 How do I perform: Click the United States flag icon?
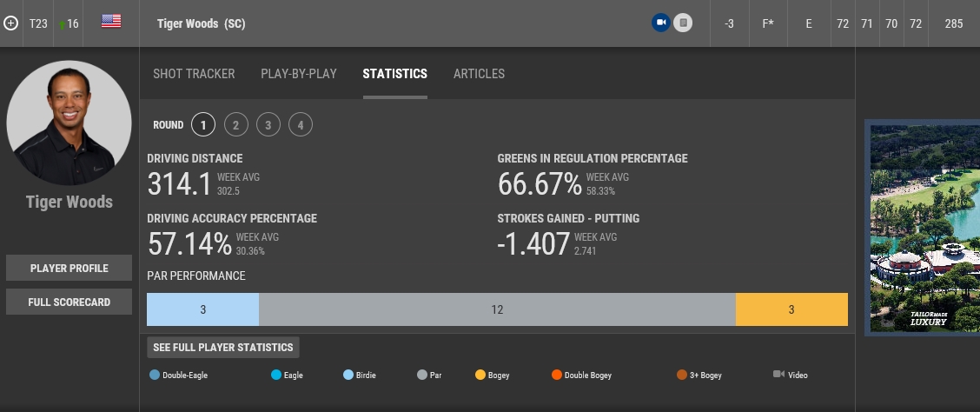[111, 22]
